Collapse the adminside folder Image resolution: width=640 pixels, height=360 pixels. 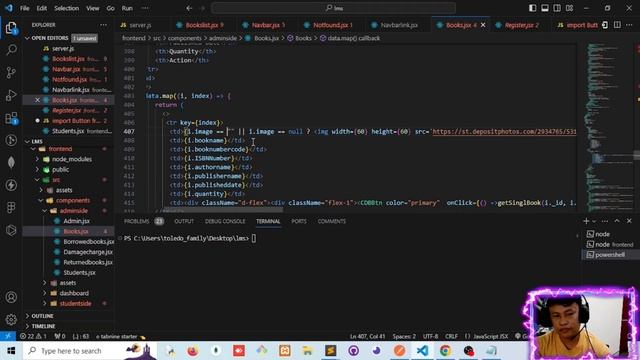pyautogui.click(x=74, y=211)
